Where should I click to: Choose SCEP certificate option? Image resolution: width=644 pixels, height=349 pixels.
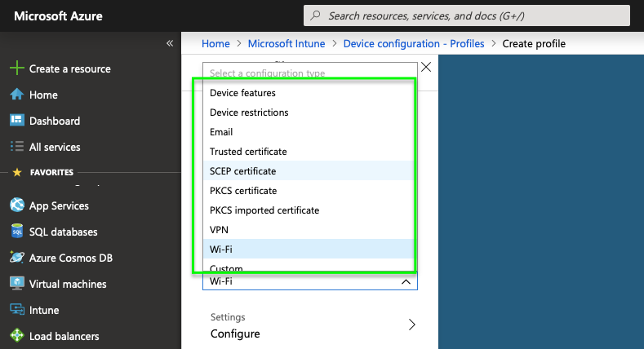(243, 171)
